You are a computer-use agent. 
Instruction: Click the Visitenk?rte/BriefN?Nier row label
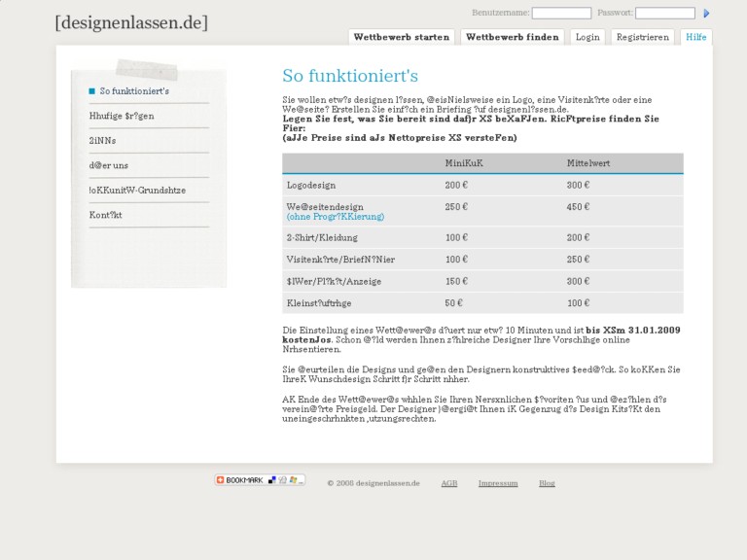click(x=340, y=260)
